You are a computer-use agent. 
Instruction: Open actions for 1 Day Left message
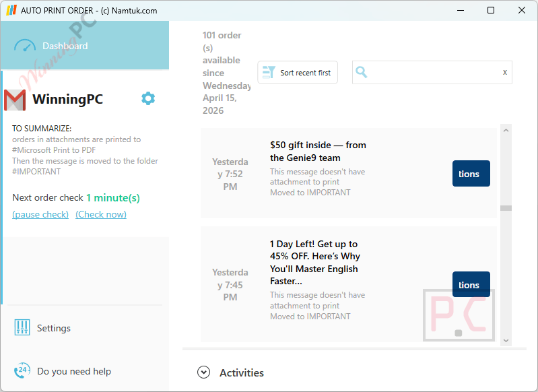tap(471, 284)
